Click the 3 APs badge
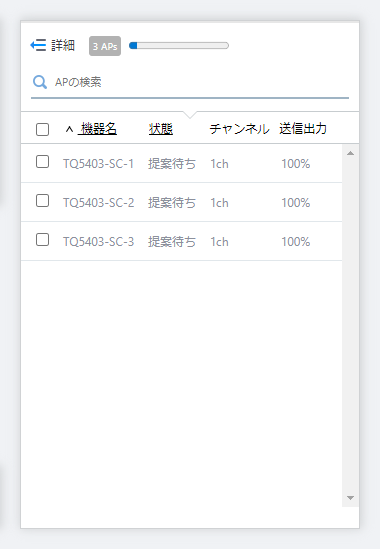Viewport: 380px width, 549px height. pyautogui.click(x=105, y=46)
